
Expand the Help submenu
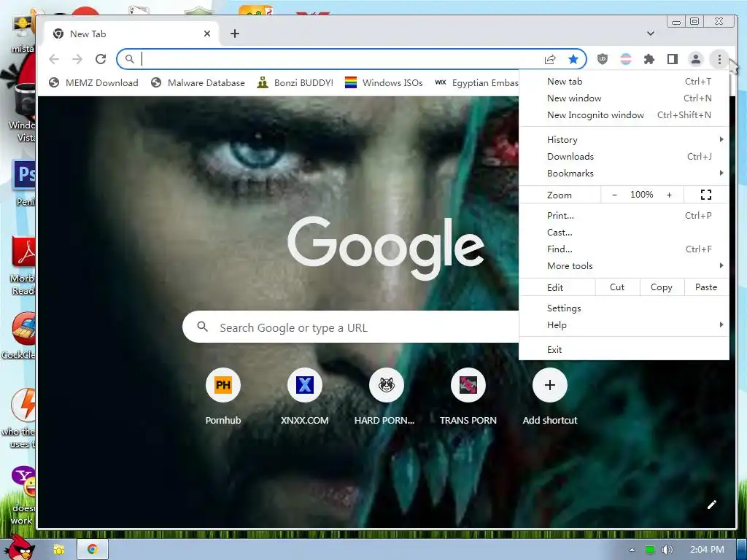[x=624, y=324]
